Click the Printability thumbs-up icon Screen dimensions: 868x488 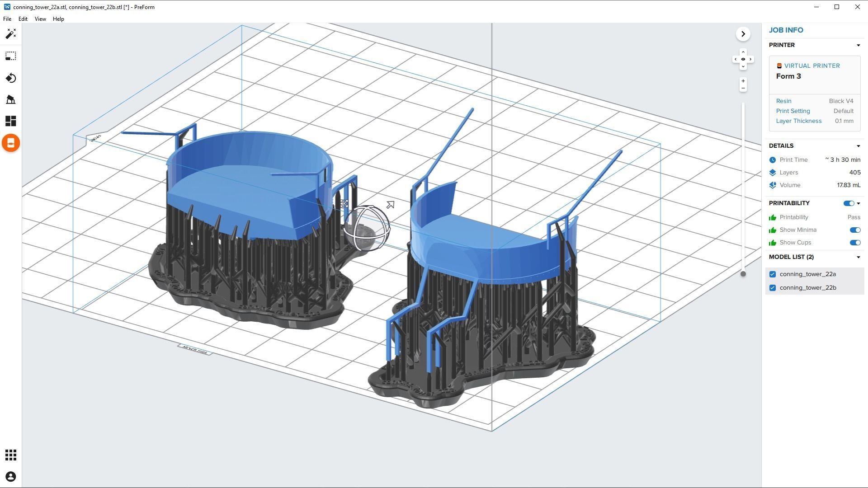(x=773, y=217)
